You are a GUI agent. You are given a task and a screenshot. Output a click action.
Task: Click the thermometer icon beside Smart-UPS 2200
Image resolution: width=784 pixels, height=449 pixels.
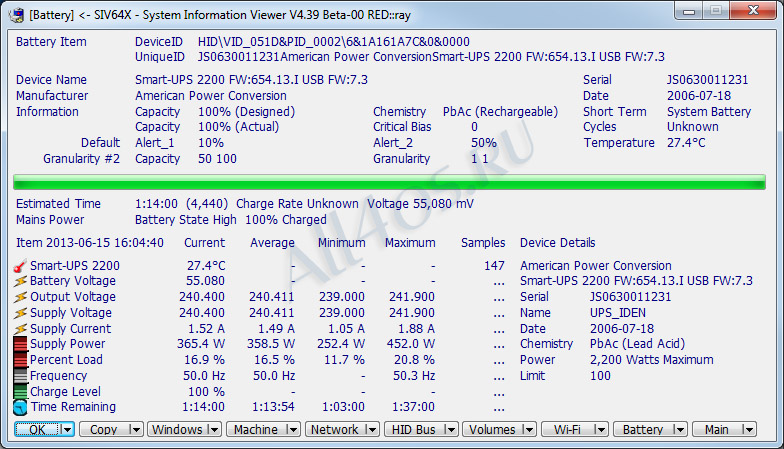[20, 266]
